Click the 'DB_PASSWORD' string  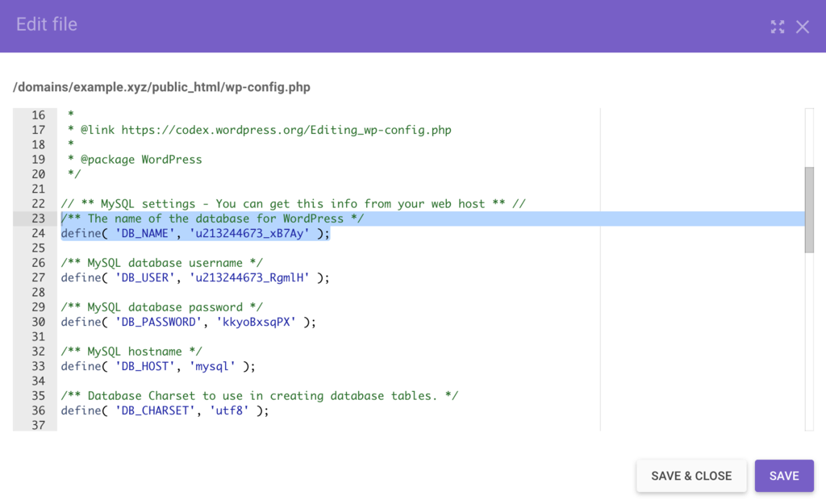pyautogui.click(x=159, y=322)
